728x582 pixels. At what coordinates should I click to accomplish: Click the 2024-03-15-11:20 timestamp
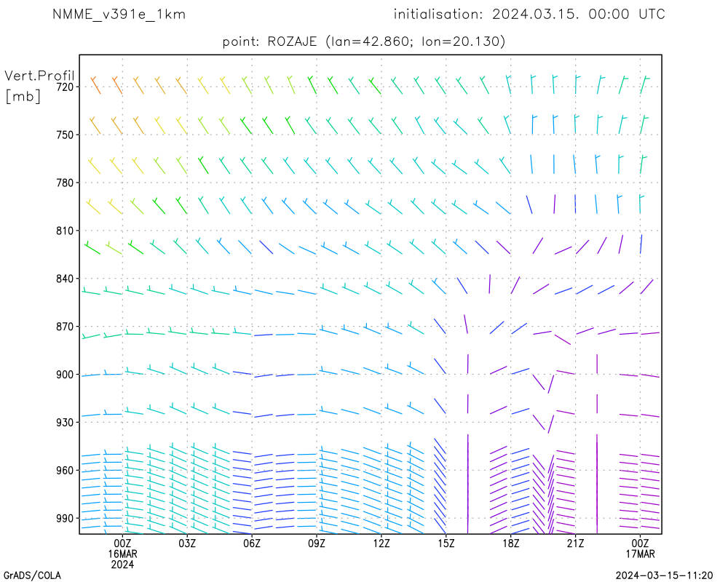[664, 575]
